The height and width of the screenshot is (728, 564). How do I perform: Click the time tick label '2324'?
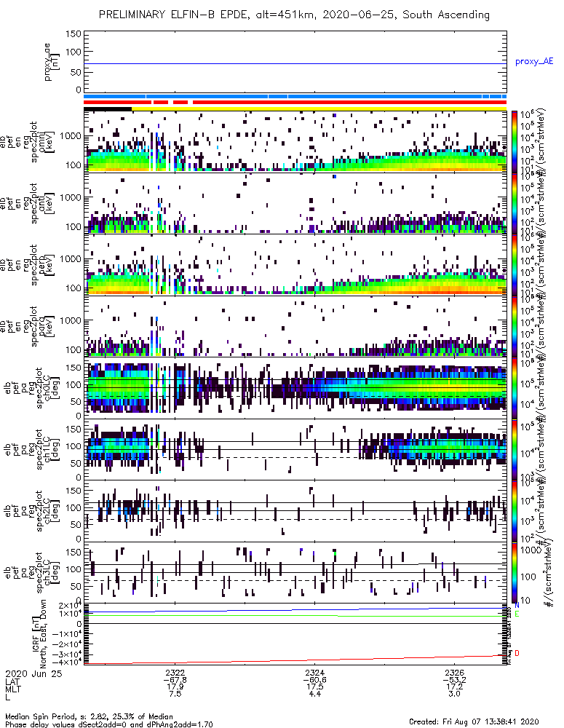click(x=314, y=673)
